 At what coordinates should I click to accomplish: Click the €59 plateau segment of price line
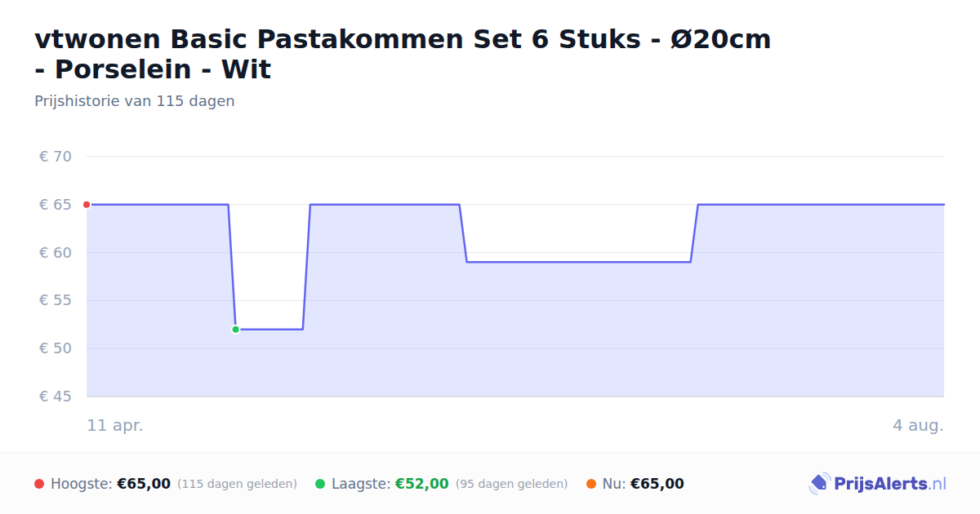coord(578,262)
